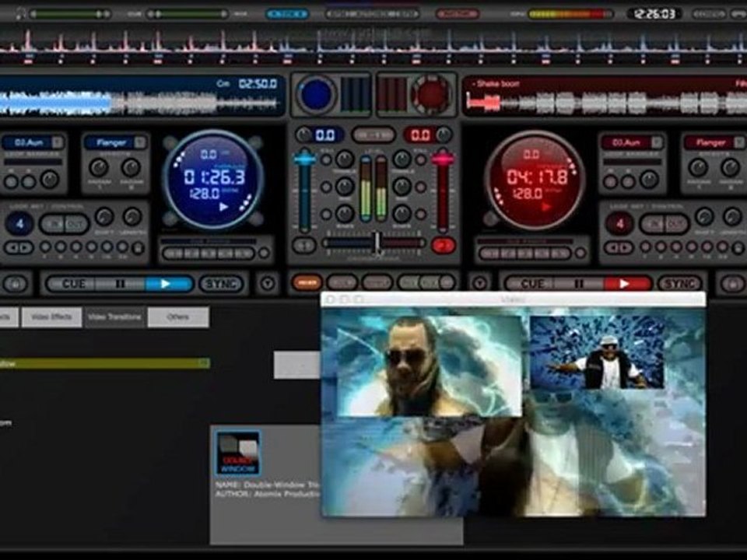Click the crossfader handle in the mixer
Screen dimensions: 747x560
click(377, 243)
